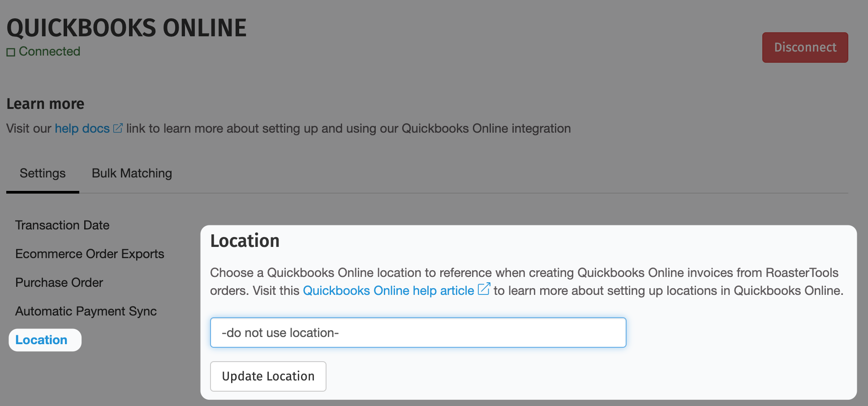
Task: Open the '-do not use location-' dropdown
Action: (418, 333)
